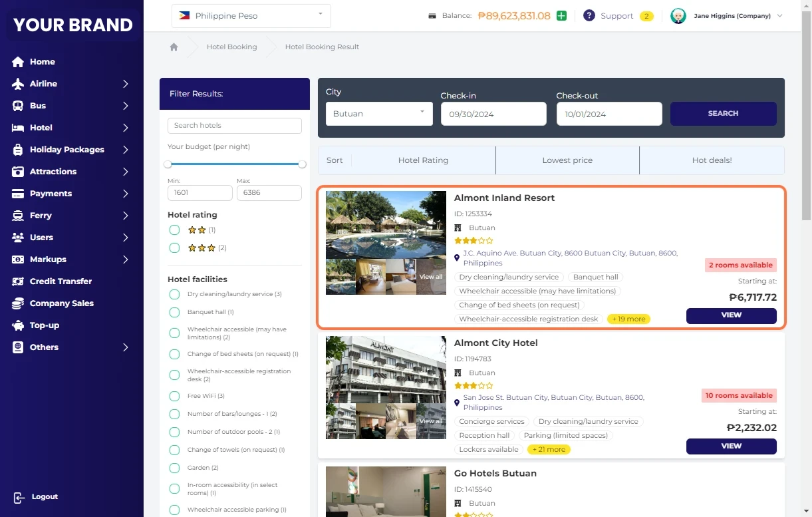Open Support via the question mark icon
Image resolution: width=812 pixels, height=517 pixels.
tap(589, 16)
